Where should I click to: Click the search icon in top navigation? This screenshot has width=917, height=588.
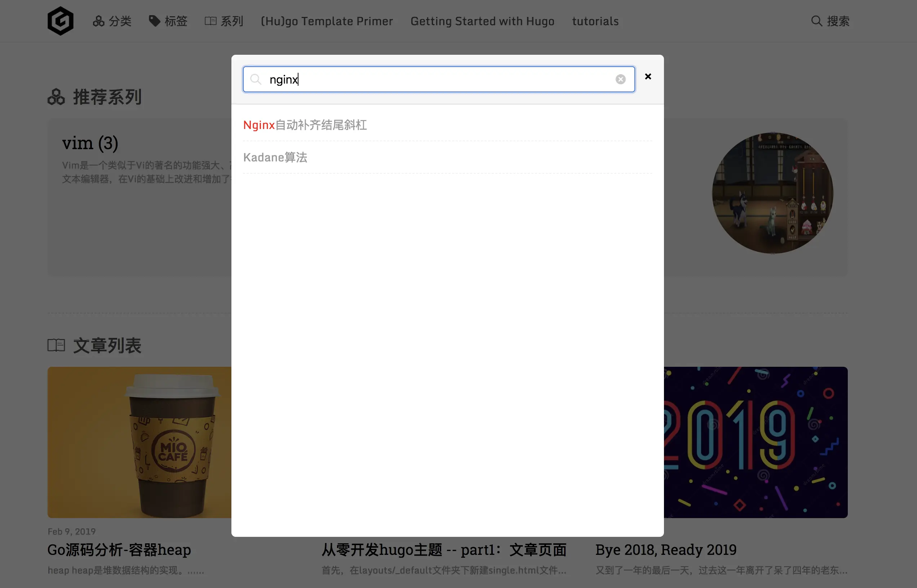coord(816,21)
